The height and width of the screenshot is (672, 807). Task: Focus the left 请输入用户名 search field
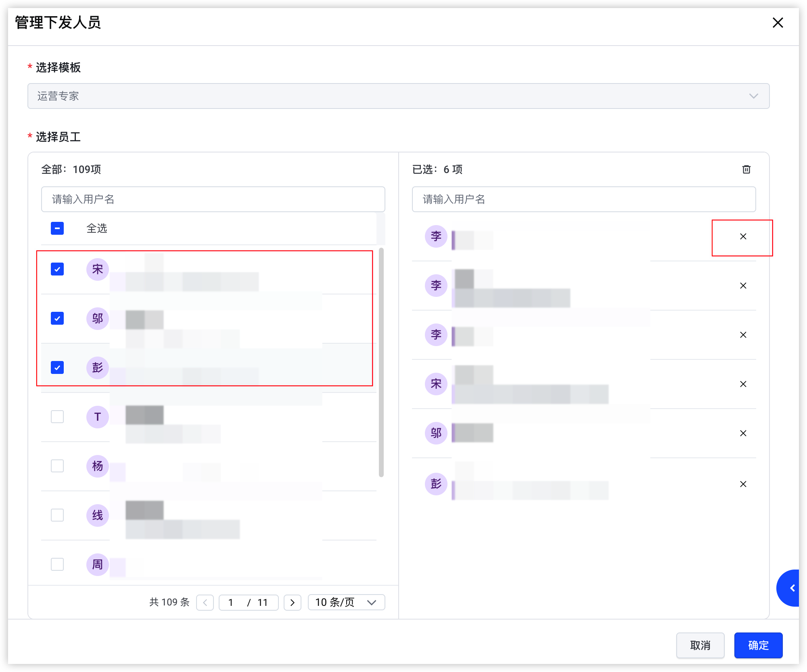tap(213, 199)
